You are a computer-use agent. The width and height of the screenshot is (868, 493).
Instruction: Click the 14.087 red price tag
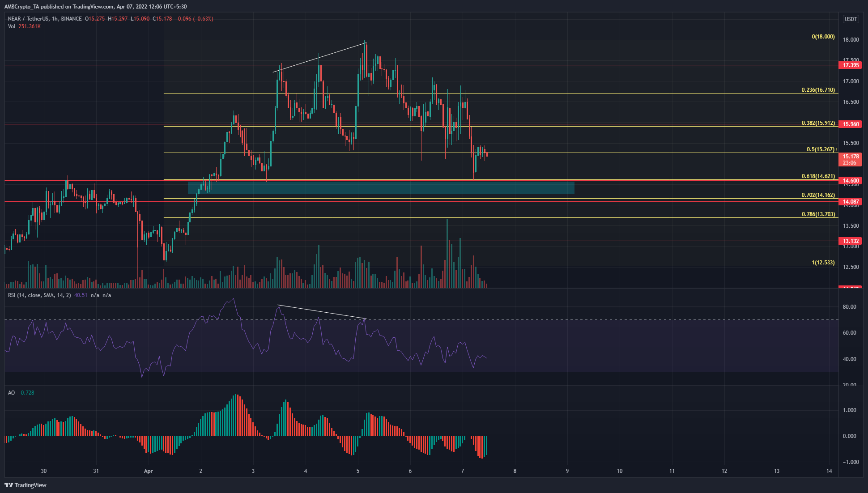click(x=850, y=202)
